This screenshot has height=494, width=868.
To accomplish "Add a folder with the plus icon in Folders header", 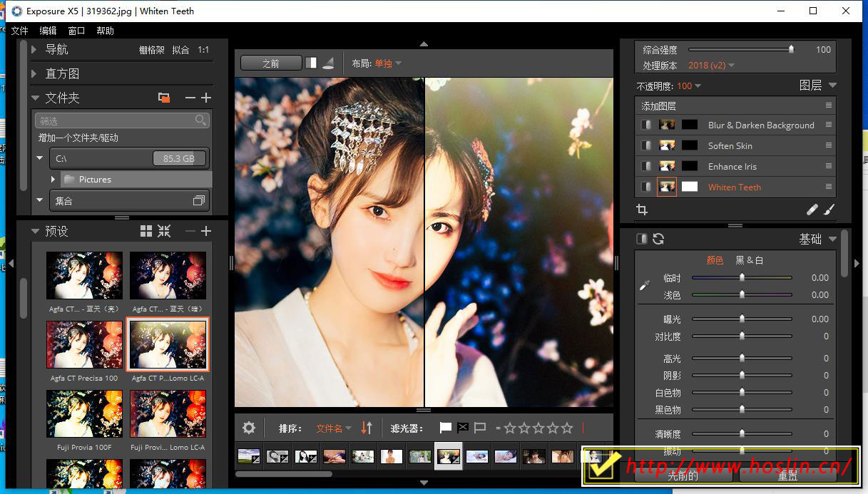I will tap(206, 98).
